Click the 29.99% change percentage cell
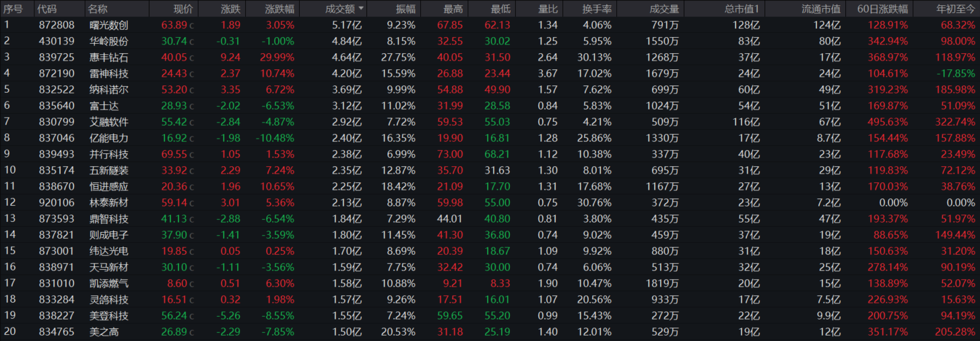Screen dimensions: 980x341 coord(277,57)
